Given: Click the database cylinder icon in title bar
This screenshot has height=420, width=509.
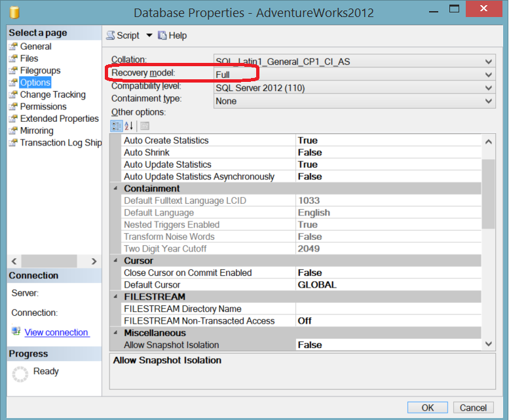Looking at the screenshot, I should 14,12.
